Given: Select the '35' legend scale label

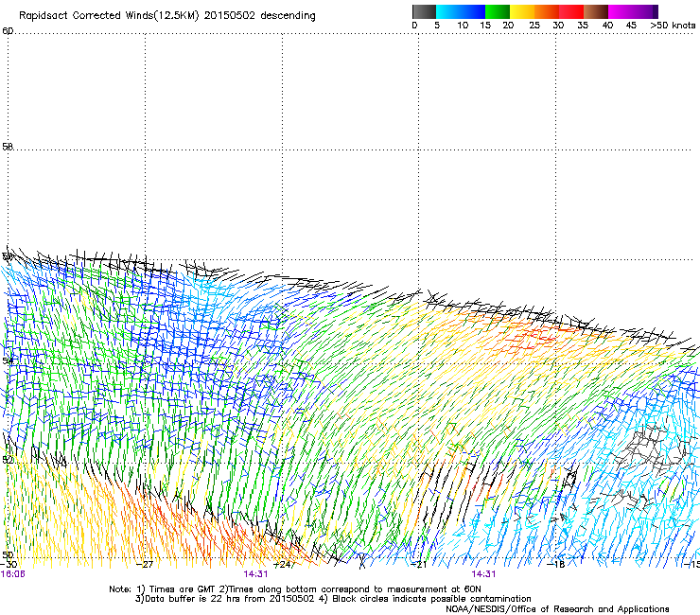Looking at the screenshot, I should (583, 26).
